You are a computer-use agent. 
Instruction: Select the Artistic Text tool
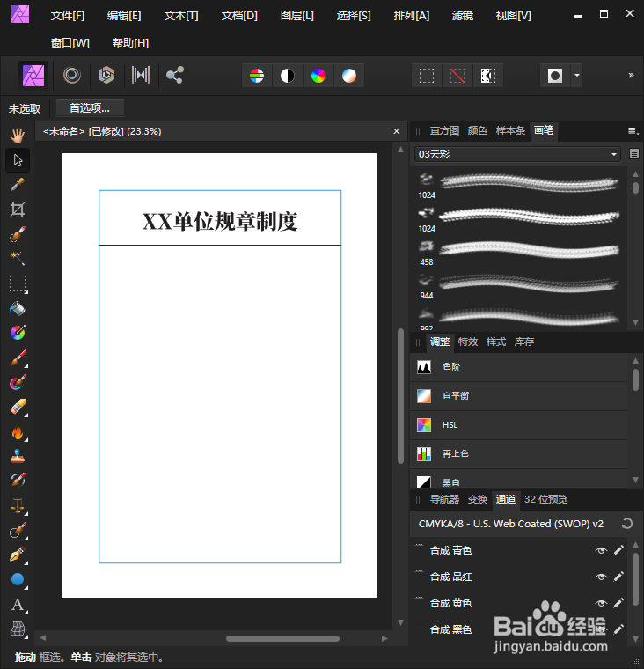coord(18,605)
